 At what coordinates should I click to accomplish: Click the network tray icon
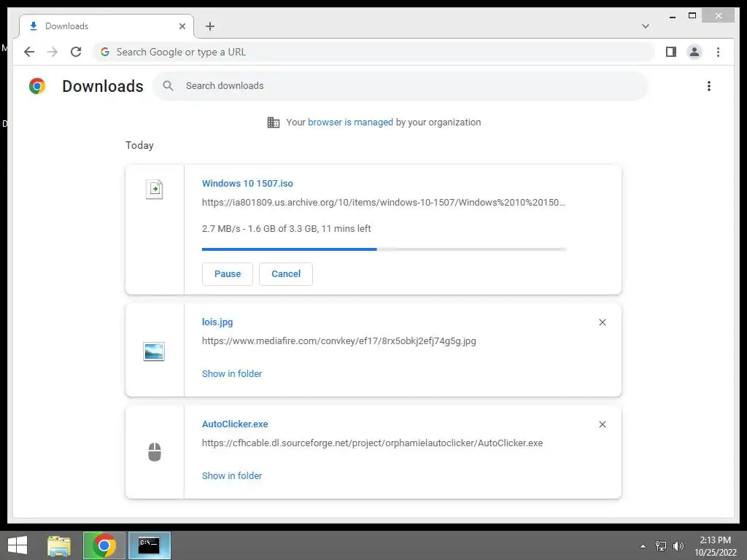point(661,546)
